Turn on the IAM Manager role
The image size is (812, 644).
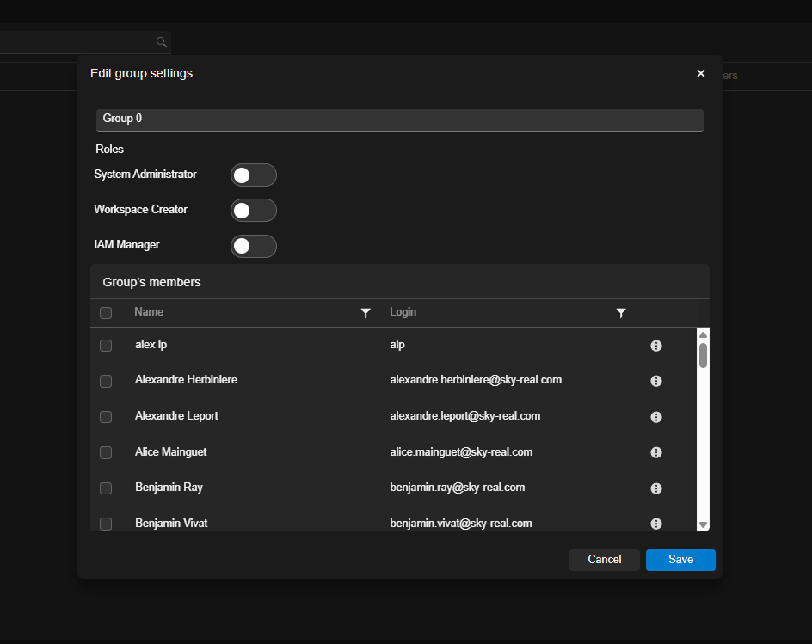pyautogui.click(x=253, y=246)
